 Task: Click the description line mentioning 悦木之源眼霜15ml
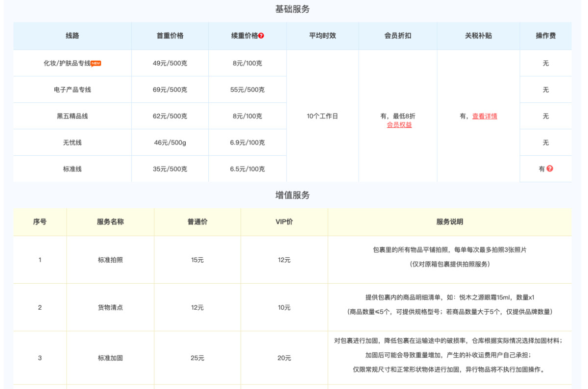coord(450,297)
